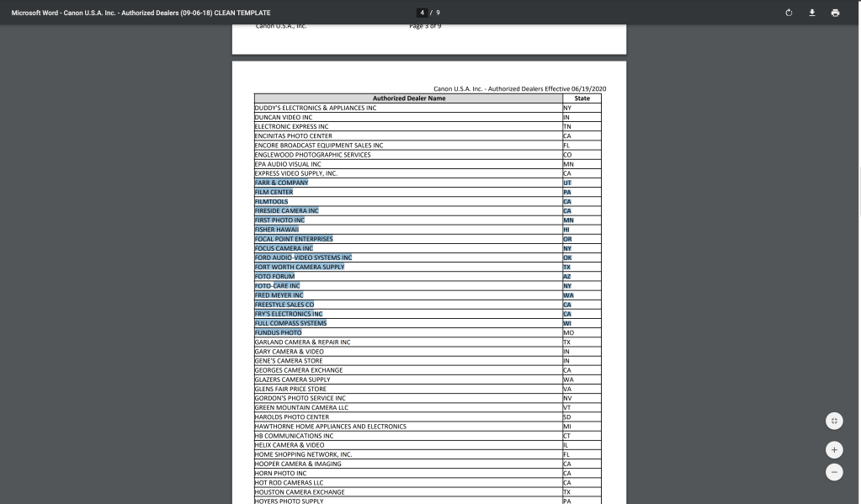The width and height of the screenshot is (861, 504).
Task: Click the HAWTHORNE HOME APPLIANCES AND ELECTRONICS row
Action: click(x=330, y=427)
